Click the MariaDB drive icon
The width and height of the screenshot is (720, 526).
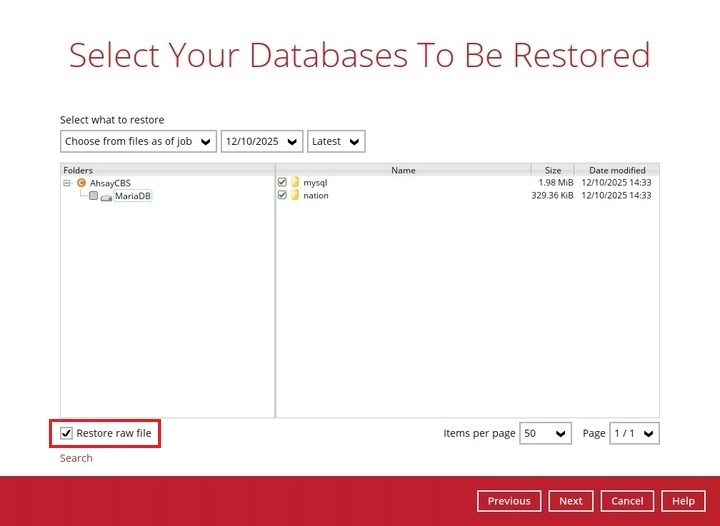(106, 196)
